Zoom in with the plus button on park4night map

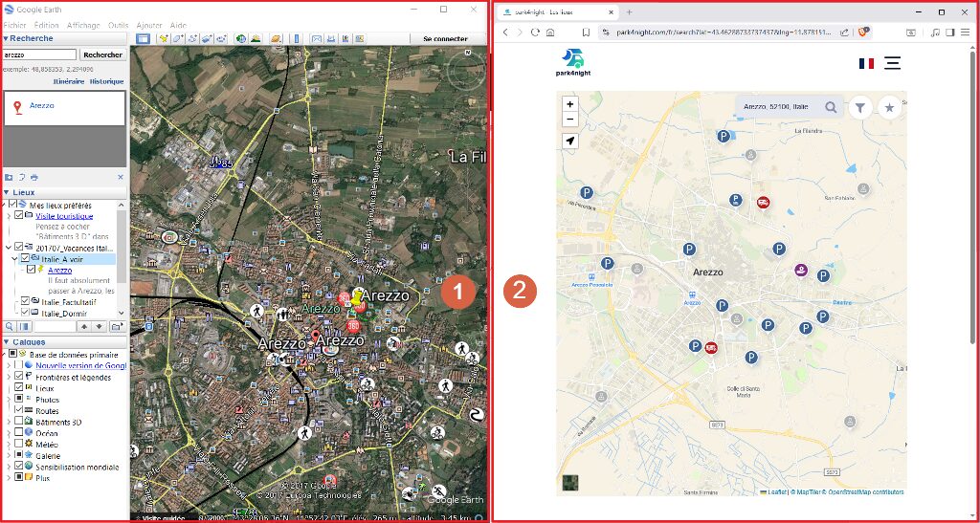coord(570,103)
